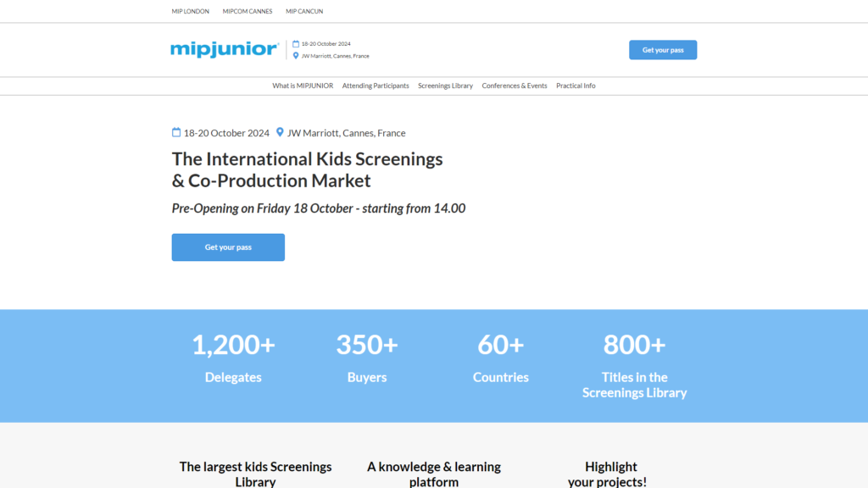This screenshot has height=488, width=868.
Task: Click the hero date 18-20 October 2024
Action: 226,133
